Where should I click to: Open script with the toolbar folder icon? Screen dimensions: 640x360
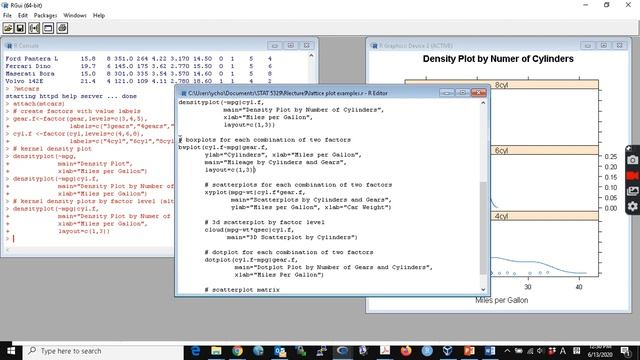tap(8, 28)
